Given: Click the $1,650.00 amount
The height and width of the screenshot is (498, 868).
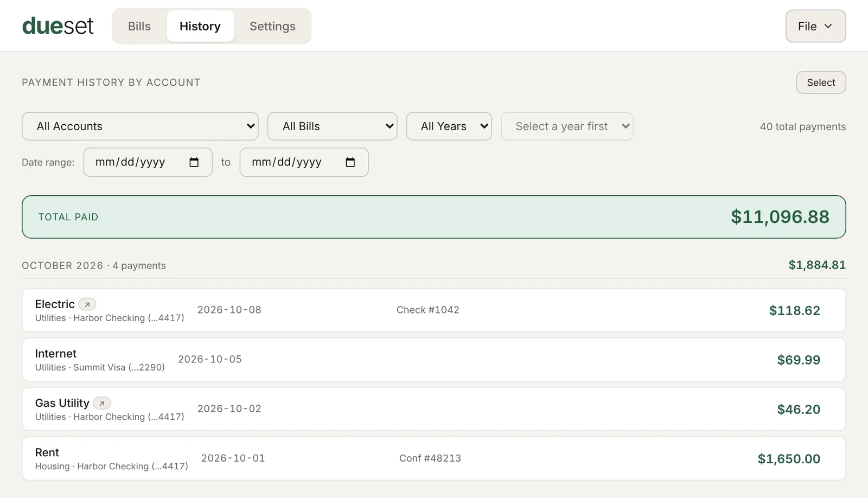Looking at the screenshot, I should click(789, 458).
